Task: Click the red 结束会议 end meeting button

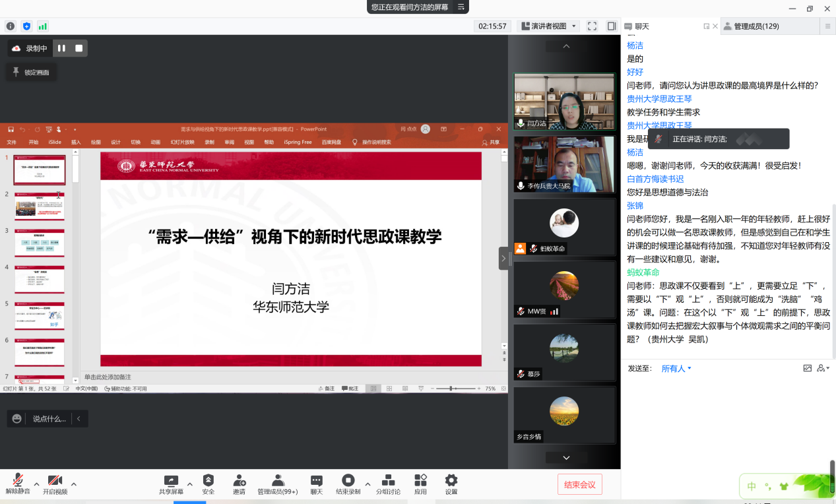Action: 579,485
